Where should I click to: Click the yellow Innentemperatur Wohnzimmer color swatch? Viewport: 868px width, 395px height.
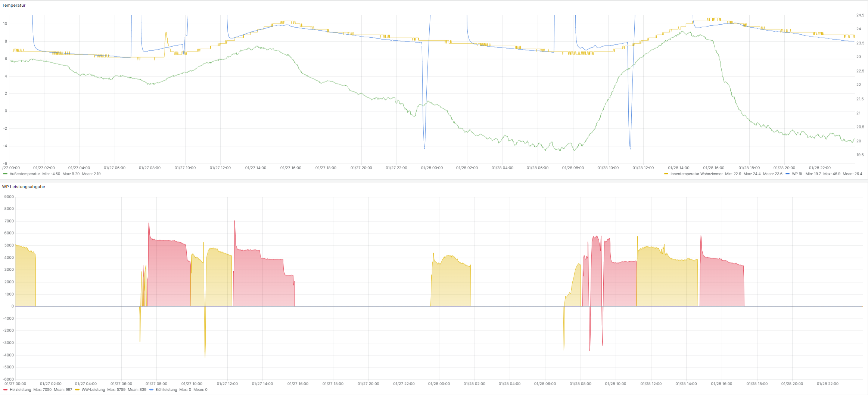[x=666, y=174]
